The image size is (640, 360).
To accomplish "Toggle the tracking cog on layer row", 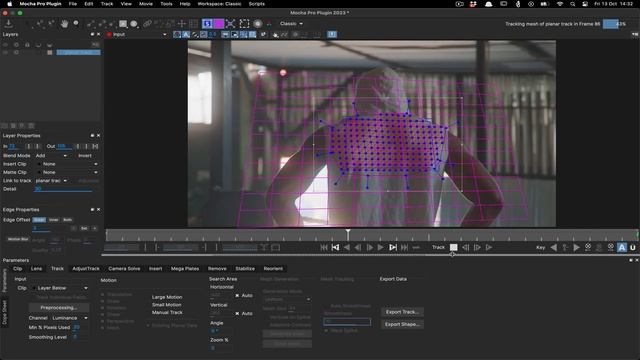I will click(x=16, y=53).
